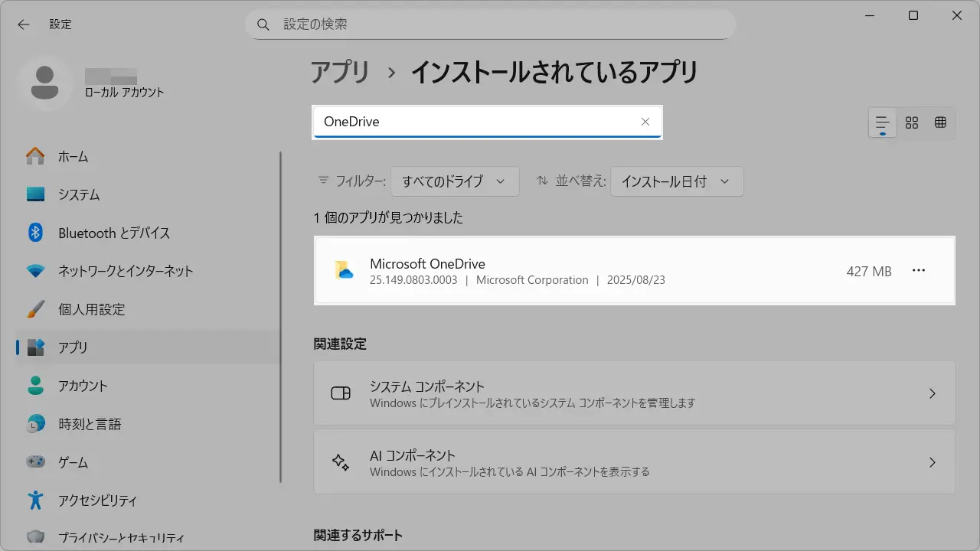Open the AI コンポーネント card

point(635,462)
